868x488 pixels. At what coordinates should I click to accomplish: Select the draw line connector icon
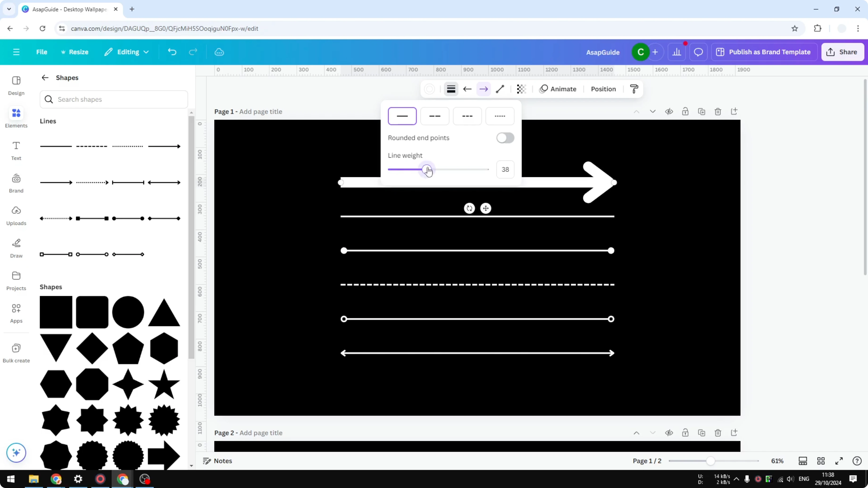coord(500,89)
